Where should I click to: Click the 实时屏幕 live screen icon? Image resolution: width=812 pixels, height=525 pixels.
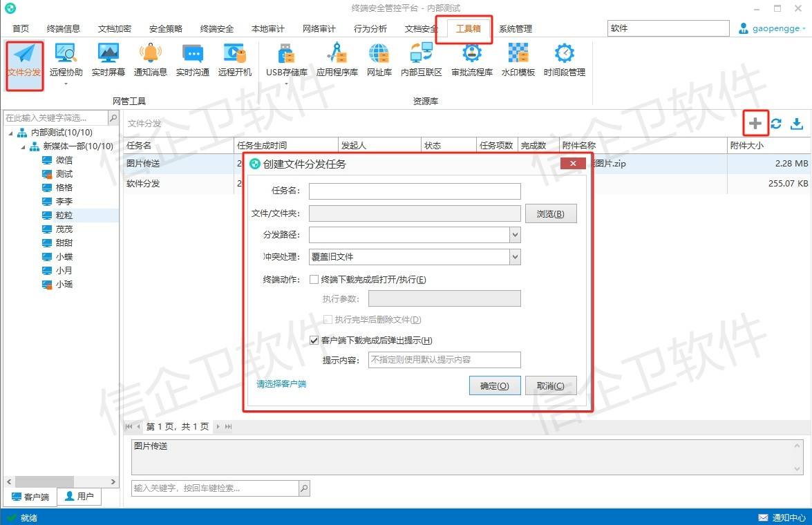point(108,59)
